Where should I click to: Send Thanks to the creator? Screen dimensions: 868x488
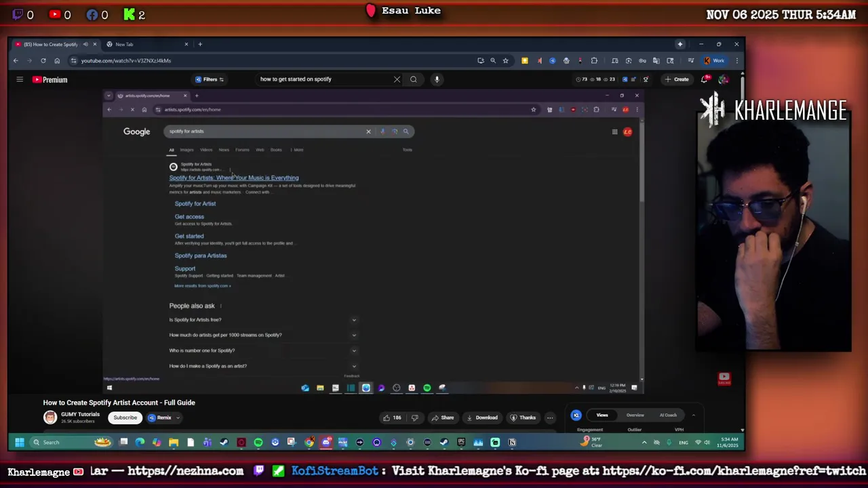523,418
